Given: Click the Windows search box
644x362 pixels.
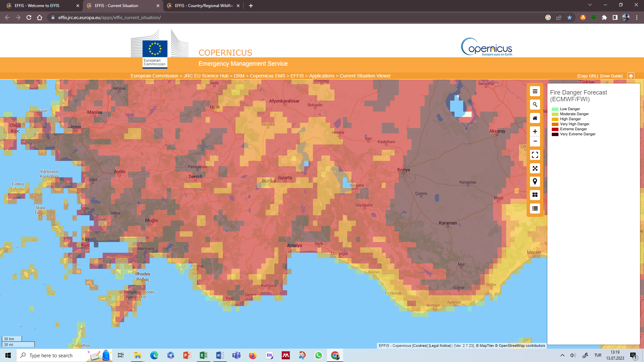Looking at the screenshot, I should click(64, 355).
